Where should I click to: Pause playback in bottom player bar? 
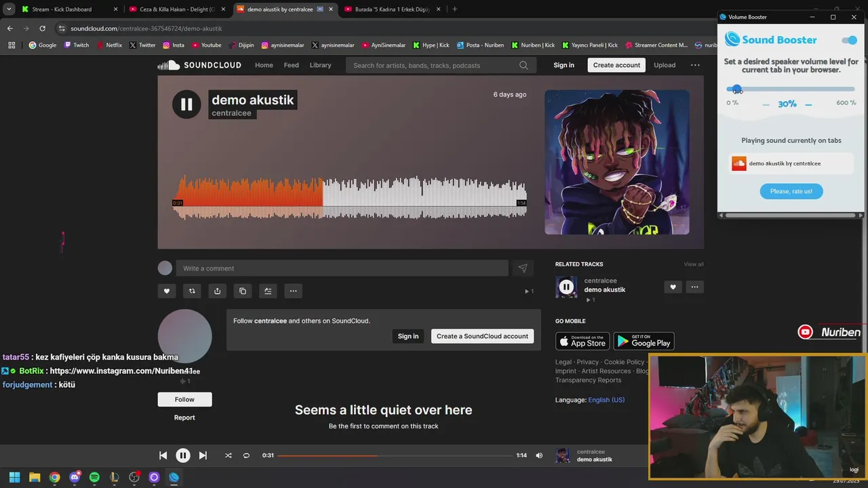click(x=182, y=455)
